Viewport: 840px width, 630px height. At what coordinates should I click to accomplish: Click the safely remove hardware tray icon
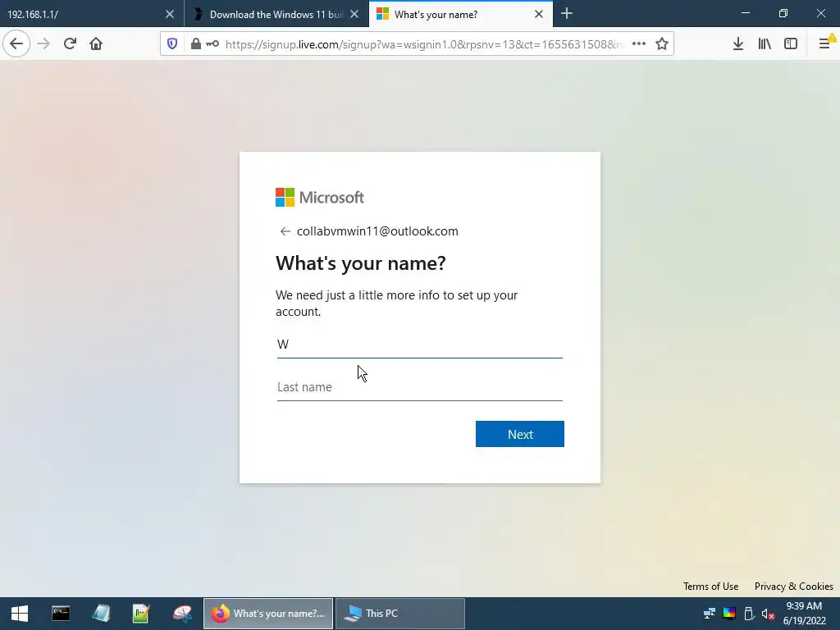[x=749, y=614]
